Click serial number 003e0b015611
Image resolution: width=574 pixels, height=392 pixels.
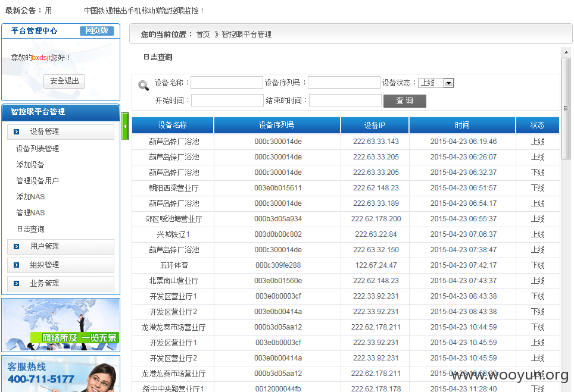(278, 188)
